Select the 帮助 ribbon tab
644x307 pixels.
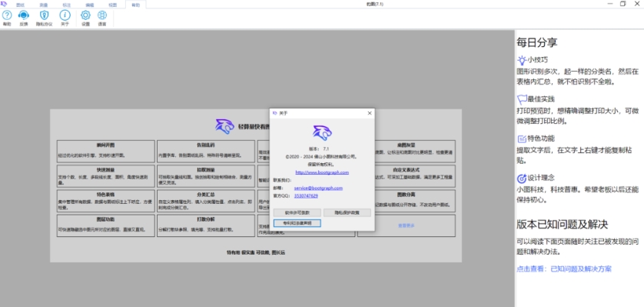[135, 5]
